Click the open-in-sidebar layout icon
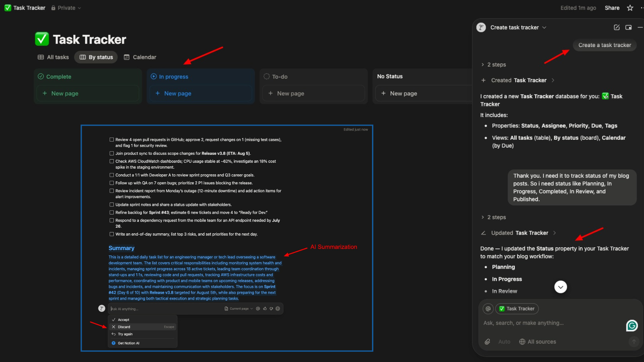This screenshot has width=644, height=362. coord(629,27)
